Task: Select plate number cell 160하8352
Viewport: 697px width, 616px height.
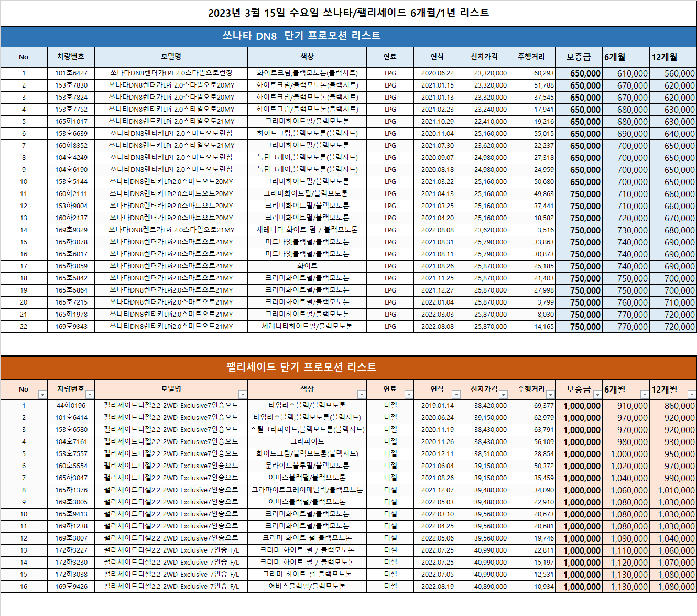Action: pyautogui.click(x=71, y=146)
